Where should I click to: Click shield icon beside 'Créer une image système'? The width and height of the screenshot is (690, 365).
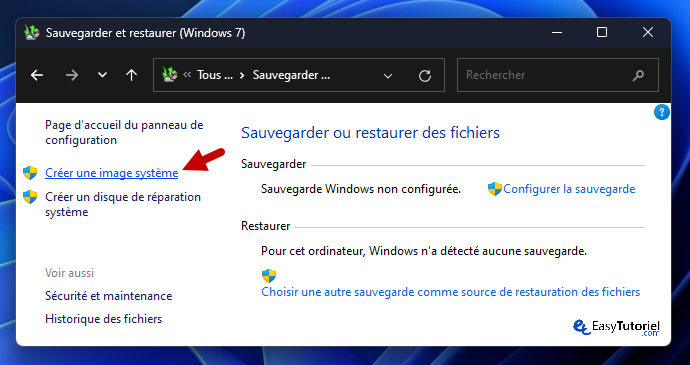point(30,173)
